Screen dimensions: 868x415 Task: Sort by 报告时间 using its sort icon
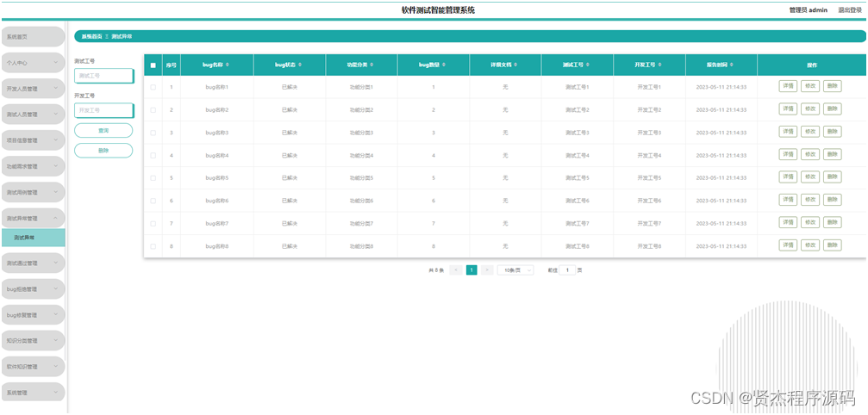731,65
